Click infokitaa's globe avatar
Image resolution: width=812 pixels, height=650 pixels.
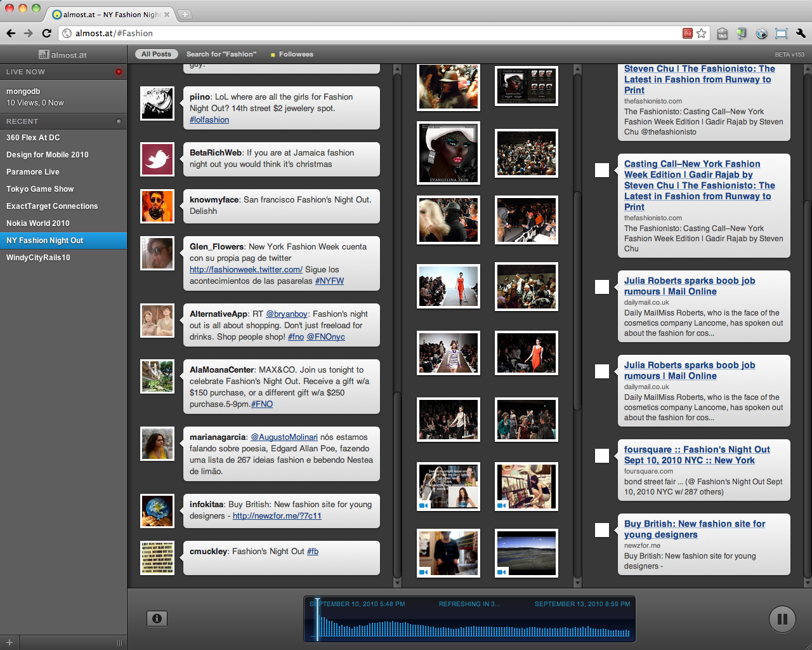pyautogui.click(x=157, y=510)
